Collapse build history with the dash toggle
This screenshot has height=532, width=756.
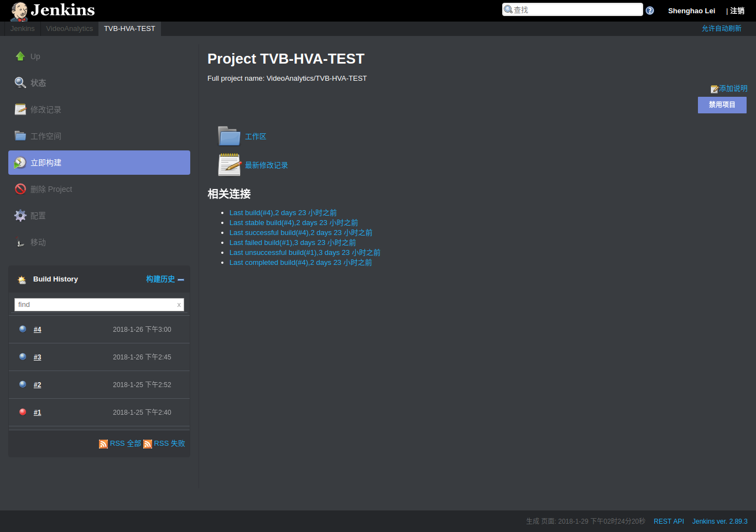pyautogui.click(x=181, y=280)
